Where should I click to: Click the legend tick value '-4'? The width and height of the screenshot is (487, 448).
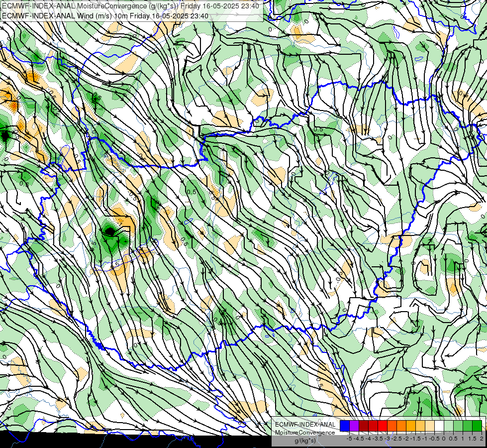point(368,439)
